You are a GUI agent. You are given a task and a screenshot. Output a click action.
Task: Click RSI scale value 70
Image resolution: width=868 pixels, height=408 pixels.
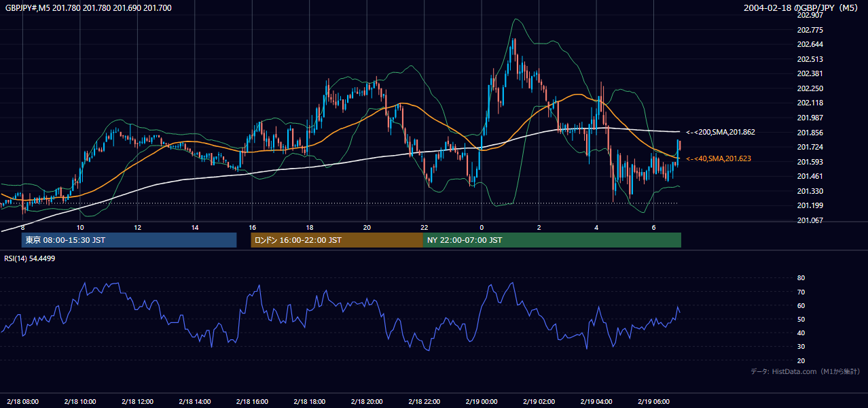801,292
